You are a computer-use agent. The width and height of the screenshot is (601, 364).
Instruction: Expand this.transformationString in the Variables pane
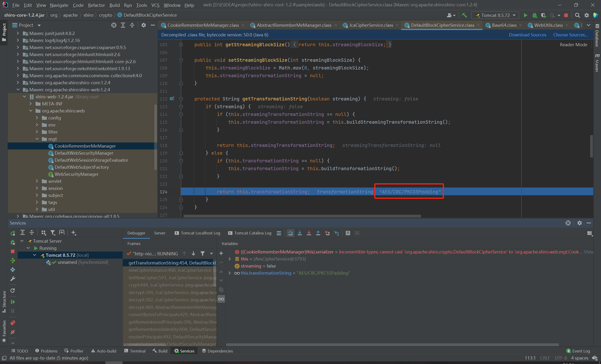coord(230,273)
